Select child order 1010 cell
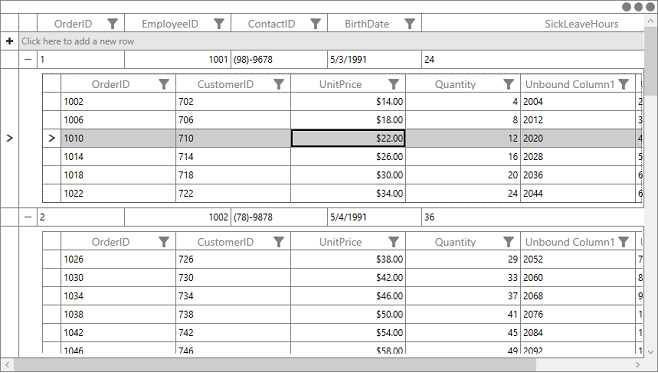The height and width of the screenshot is (373, 658). pyautogui.click(x=118, y=138)
